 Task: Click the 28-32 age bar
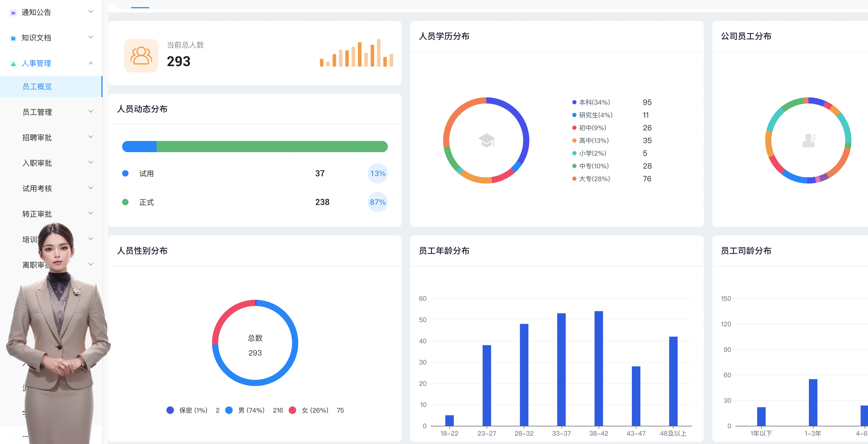click(x=524, y=375)
